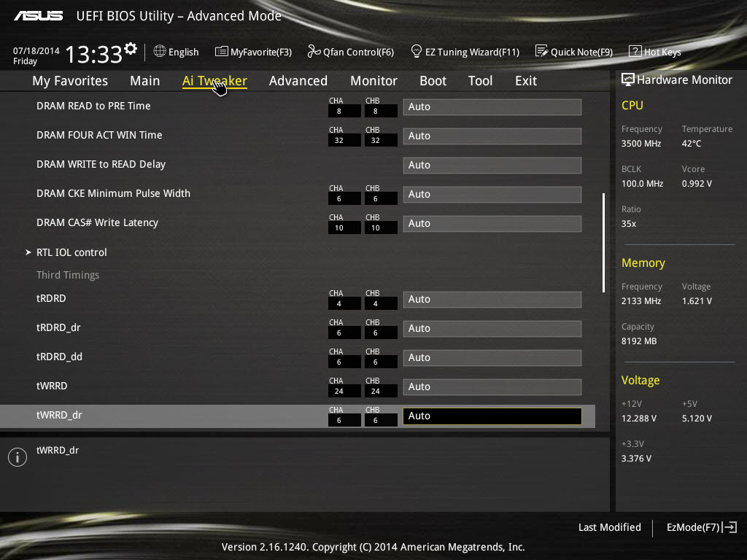Image resolution: width=747 pixels, height=560 pixels.
Task: Select the highlighted tWRRD_dr row label
Action: [59, 415]
